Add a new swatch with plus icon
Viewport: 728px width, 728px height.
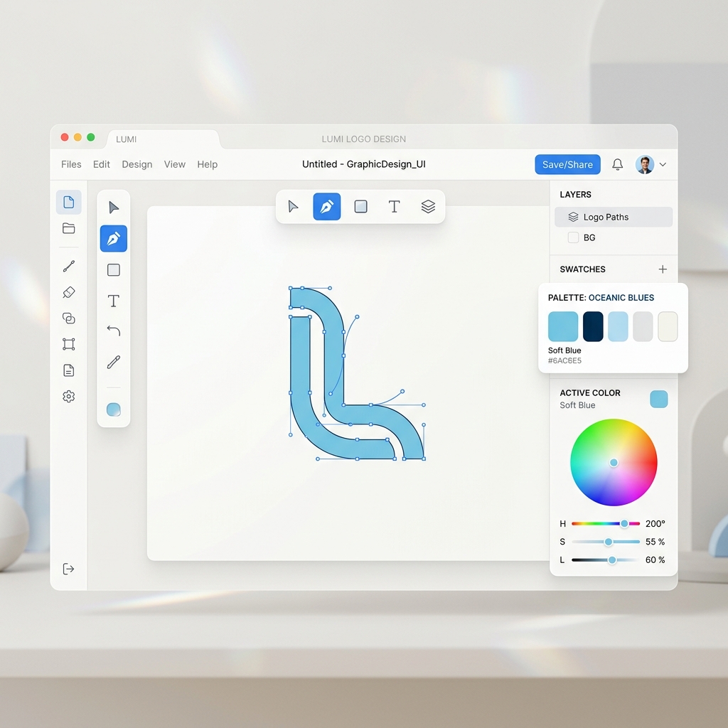click(663, 269)
